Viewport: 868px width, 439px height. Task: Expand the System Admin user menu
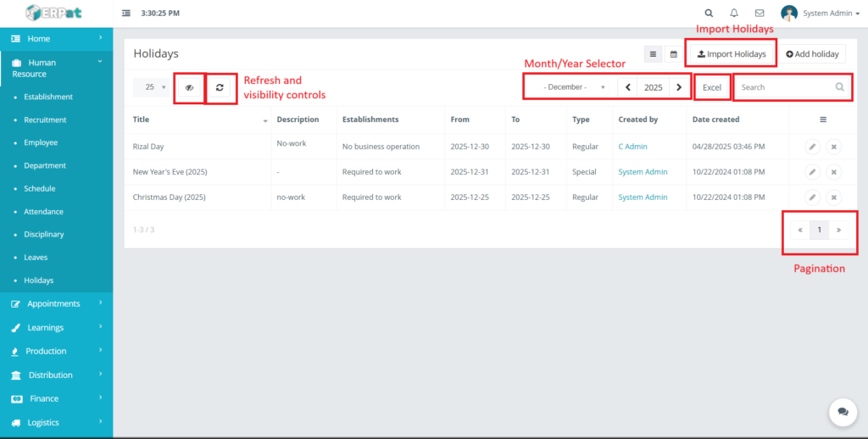coord(831,14)
